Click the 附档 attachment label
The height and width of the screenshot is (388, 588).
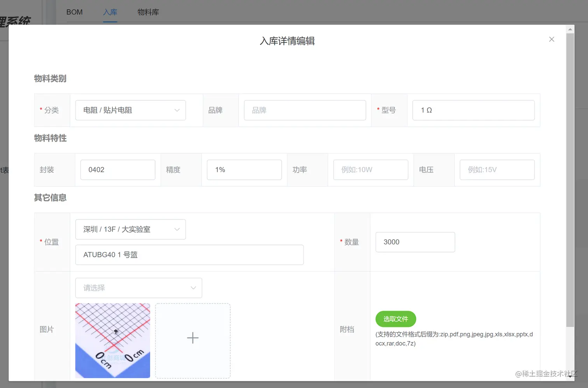(347, 330)
